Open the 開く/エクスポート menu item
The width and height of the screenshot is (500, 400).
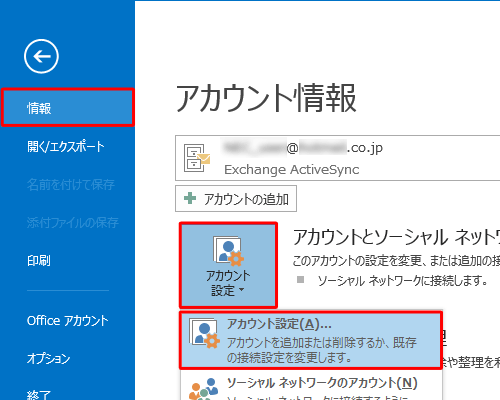67,146
